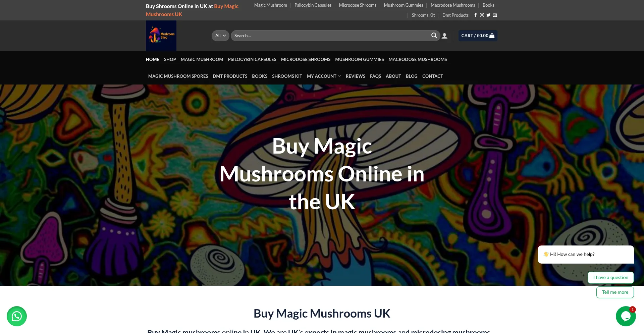Open Microdose Shrooms top bar link
The height and width of the screenshot is (333, 644).
[358, 5]
